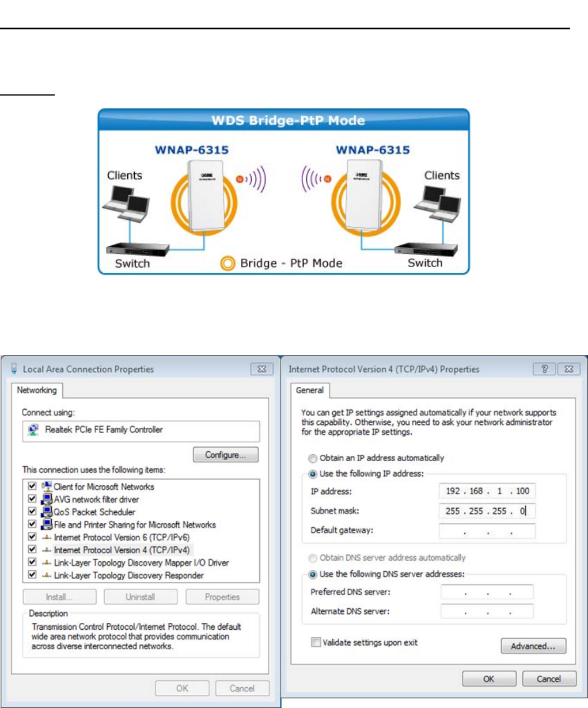The width and height of the screenshot is (588, 708).
Task: Click QoS Packet Scheduler icon
Action: pyautogui.click(x=47, y=512)
